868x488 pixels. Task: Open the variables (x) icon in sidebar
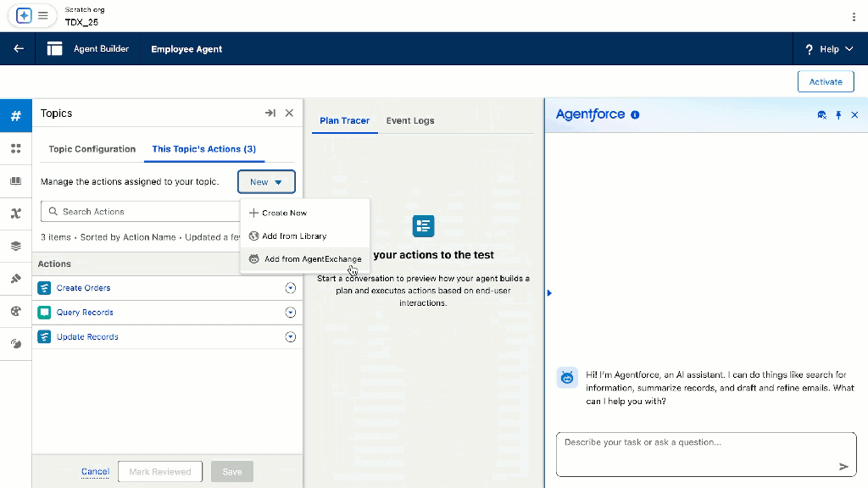pos(15,213)
